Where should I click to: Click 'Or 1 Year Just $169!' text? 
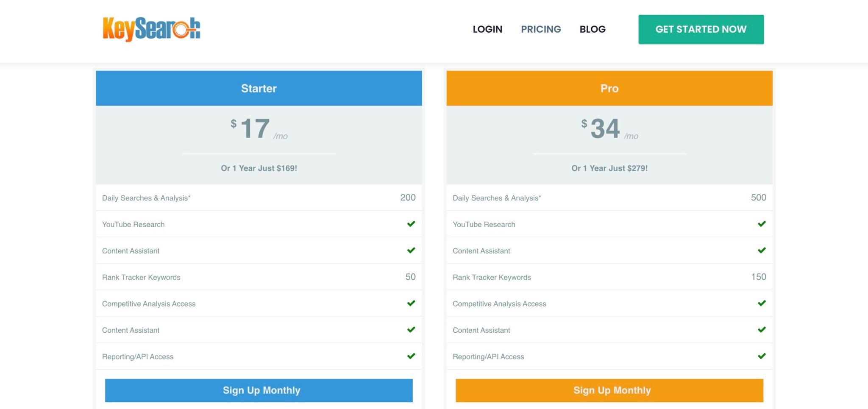pos(259,168)
